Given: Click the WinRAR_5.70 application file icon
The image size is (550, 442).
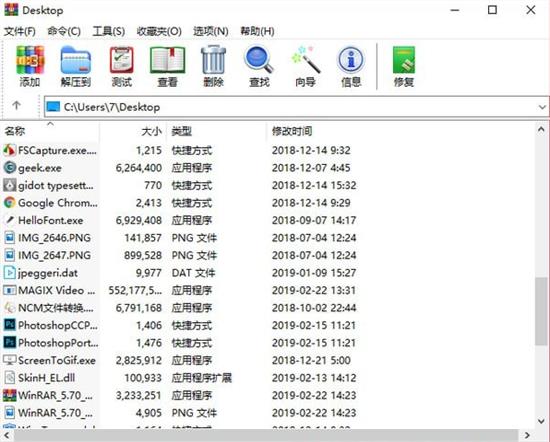Looking at the screenshot, I should 9,395.
